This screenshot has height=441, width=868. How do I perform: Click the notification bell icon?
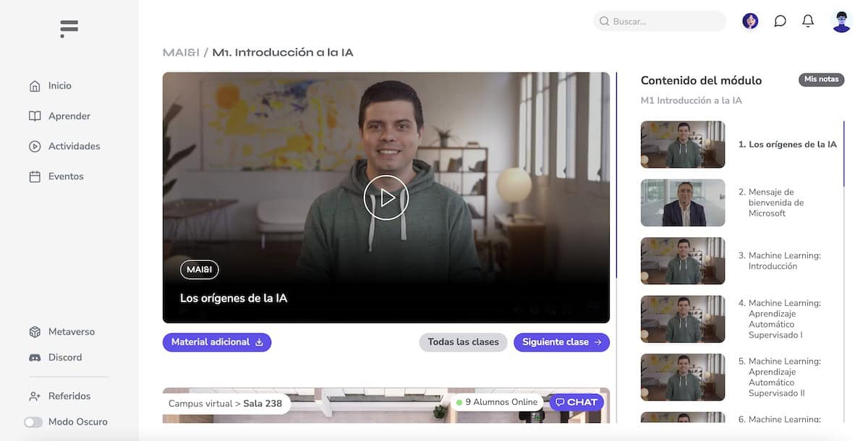pyautogui.click(x=808, y=21)
